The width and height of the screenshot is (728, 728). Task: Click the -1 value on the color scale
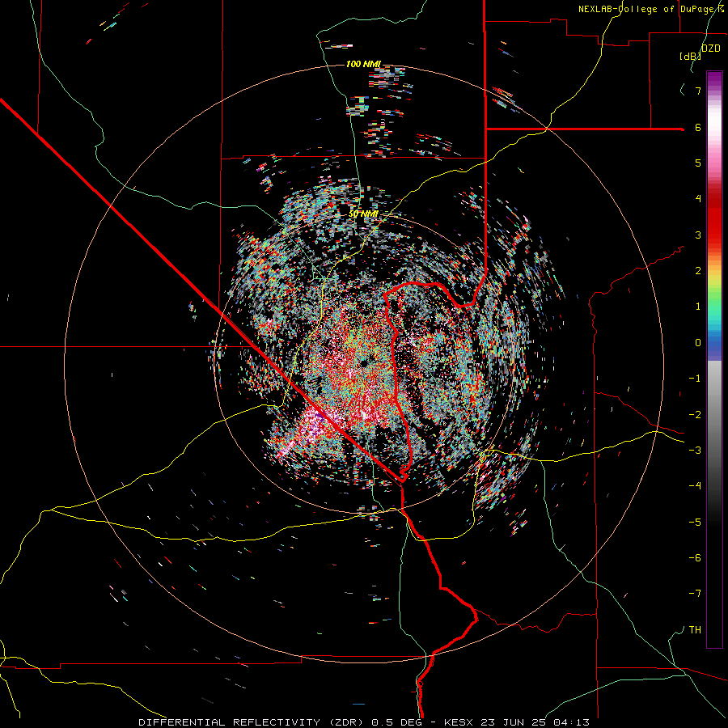click(x=695, y=379)
